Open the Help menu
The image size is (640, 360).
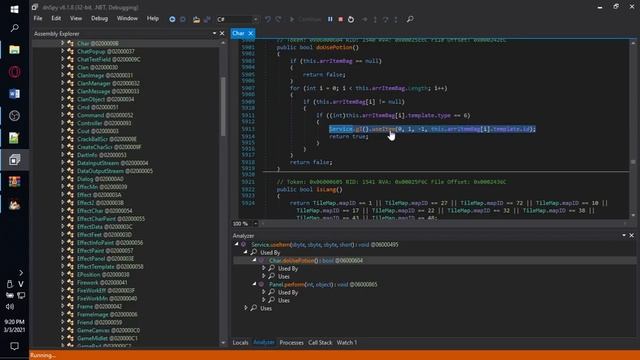pyautogui.click(x=153, y=19)
